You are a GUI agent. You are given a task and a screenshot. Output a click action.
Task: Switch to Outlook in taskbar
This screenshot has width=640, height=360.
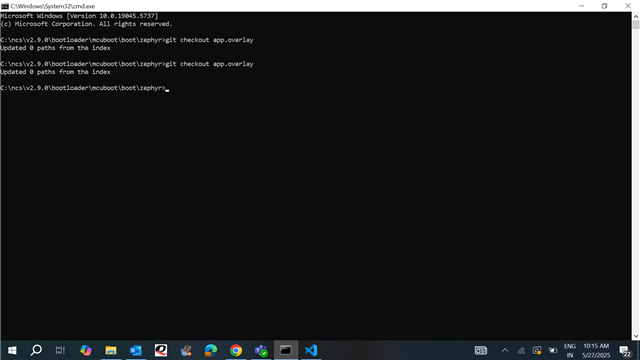(136, 350)
